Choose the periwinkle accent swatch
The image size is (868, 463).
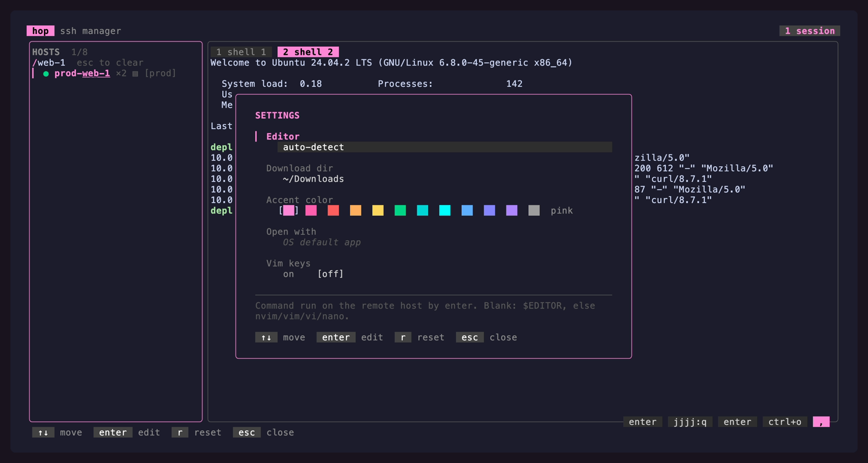pos(490,211)
